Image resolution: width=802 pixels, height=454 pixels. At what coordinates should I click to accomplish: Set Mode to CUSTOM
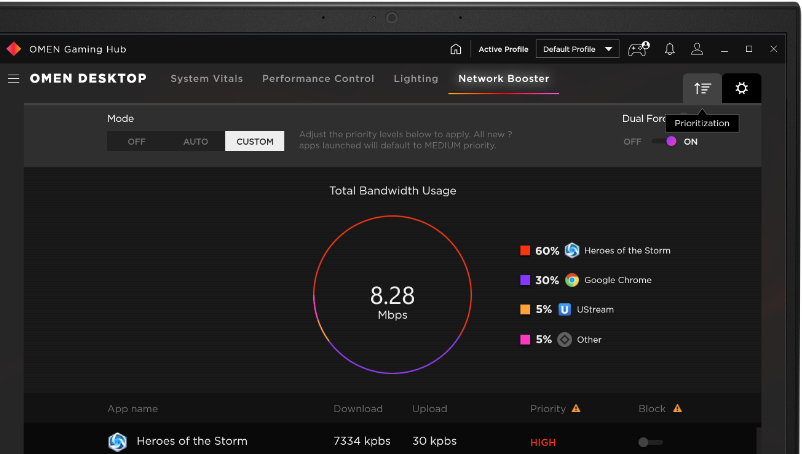255,142
